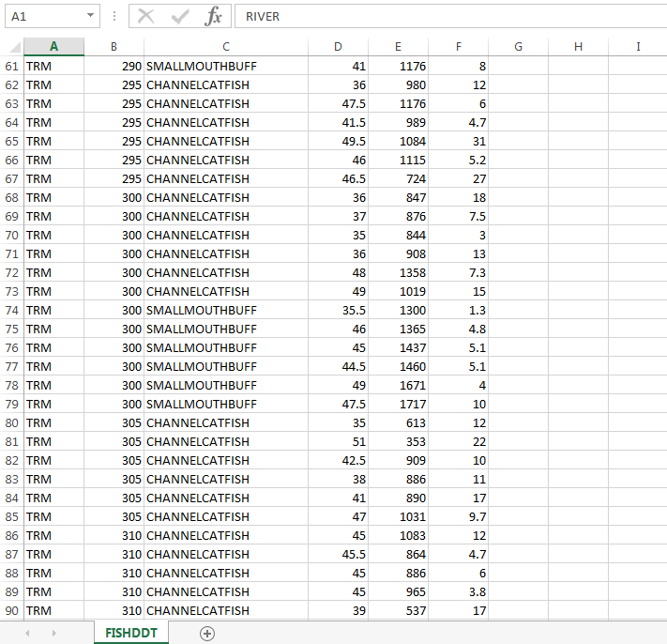The image size is (667, 644).
Task: Select row 61 header
Action: pos(12,67)
